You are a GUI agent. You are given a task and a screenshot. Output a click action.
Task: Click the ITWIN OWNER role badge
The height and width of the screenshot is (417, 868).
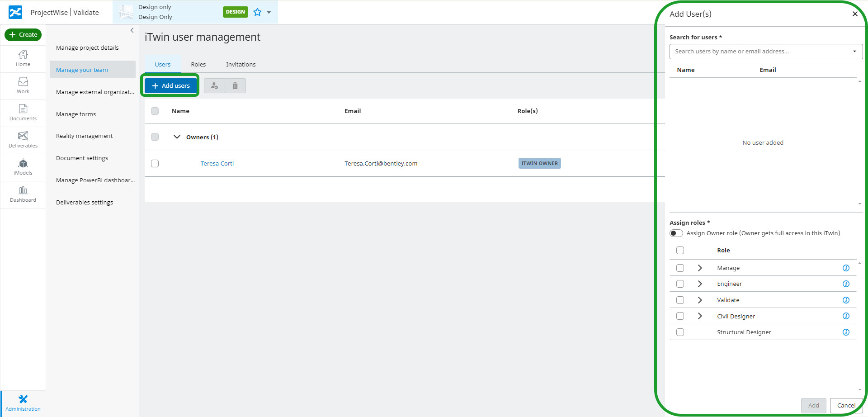tap(539, 163)
